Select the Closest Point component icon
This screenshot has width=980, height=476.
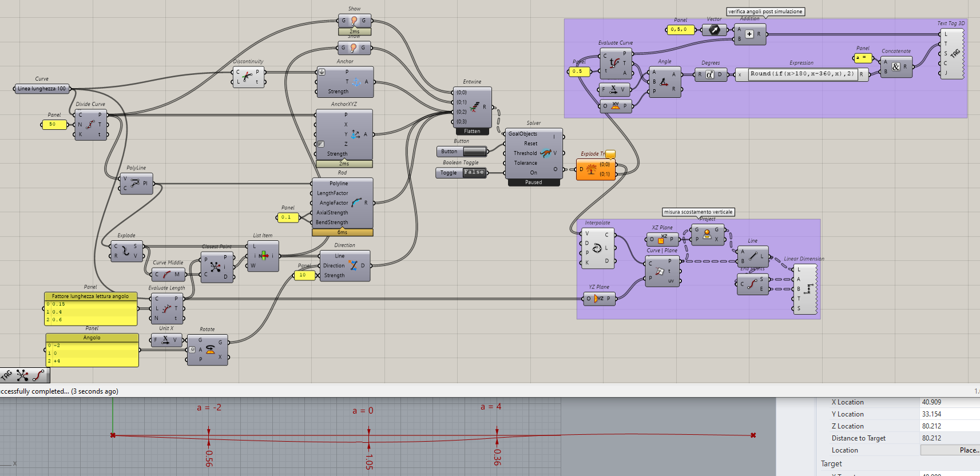215,267
